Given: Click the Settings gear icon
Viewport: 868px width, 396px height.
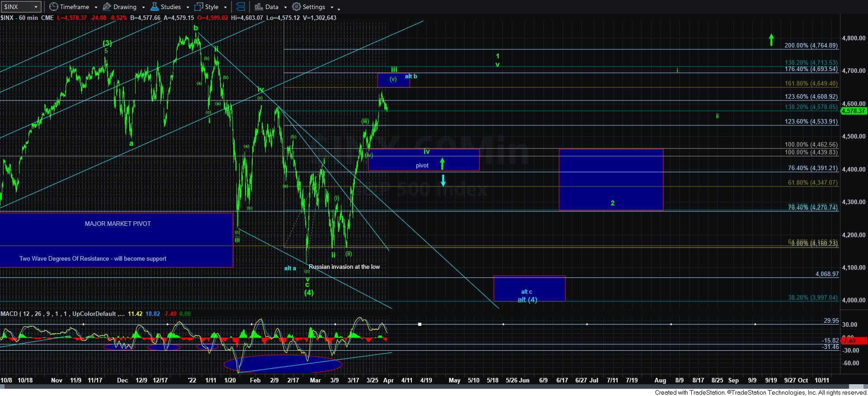Looking at the screenshot, I should 296,7.
